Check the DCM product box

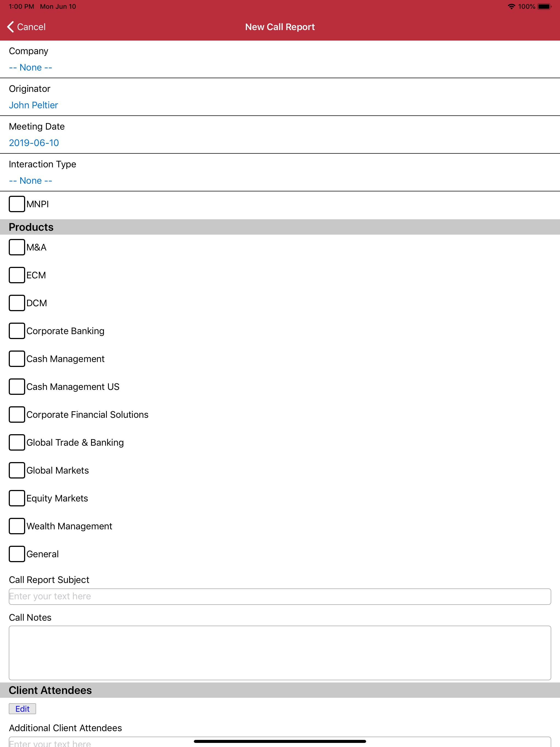(x=17, y=303)
